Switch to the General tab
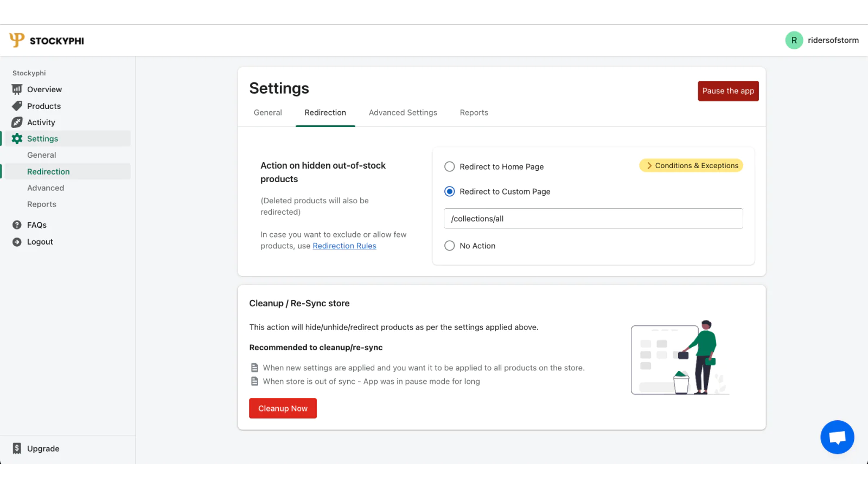 click(x=268, y=113)
